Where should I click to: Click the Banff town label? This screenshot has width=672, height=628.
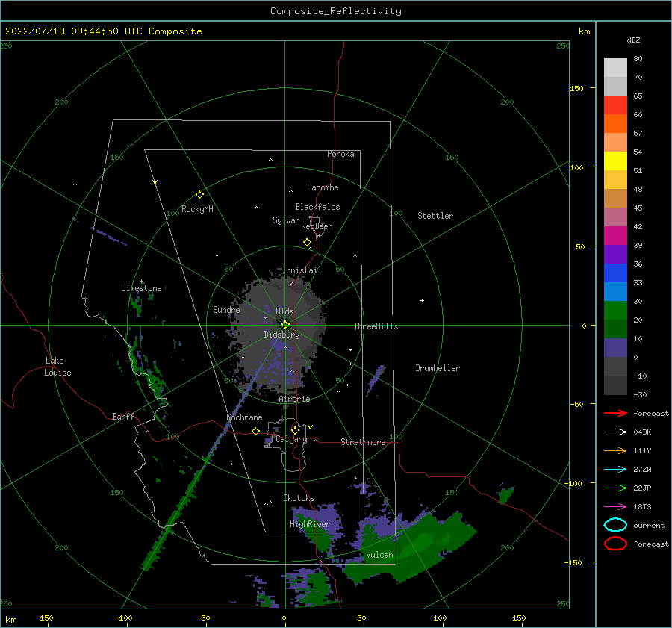click(123, 417)
